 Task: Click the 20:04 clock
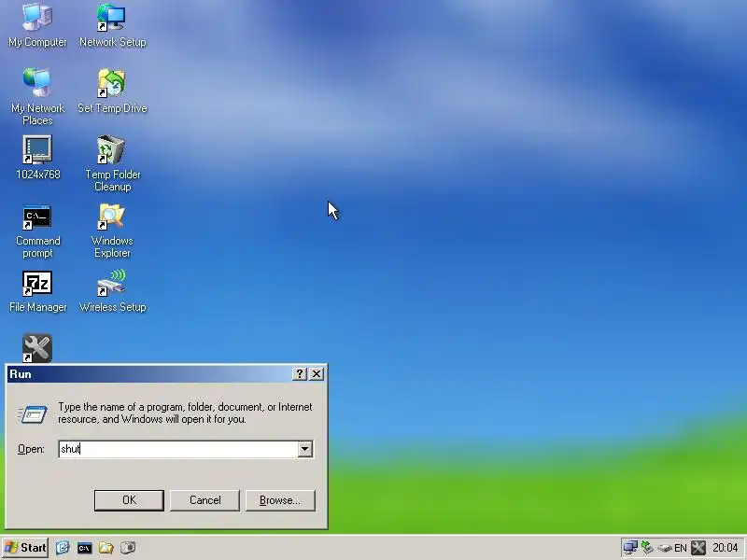(x=726, y=548)
